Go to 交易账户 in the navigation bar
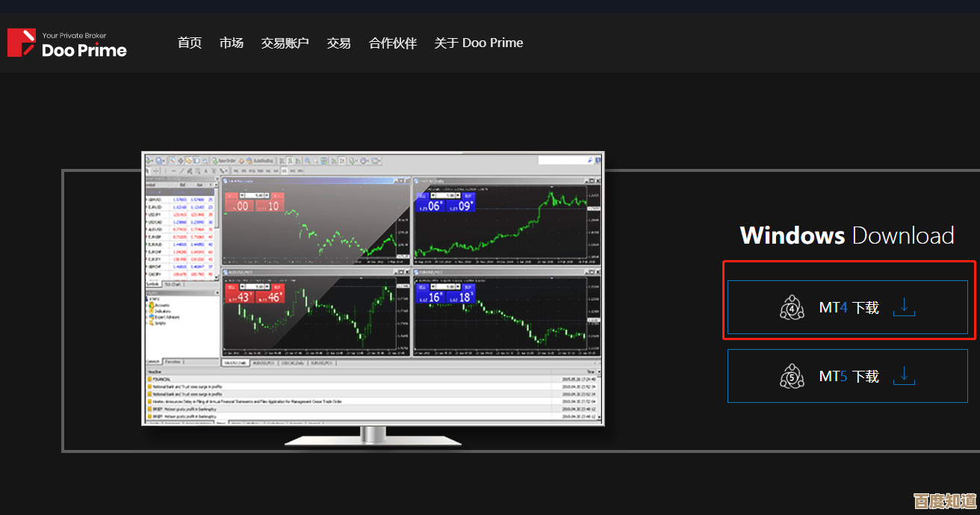 click(285, 43)
